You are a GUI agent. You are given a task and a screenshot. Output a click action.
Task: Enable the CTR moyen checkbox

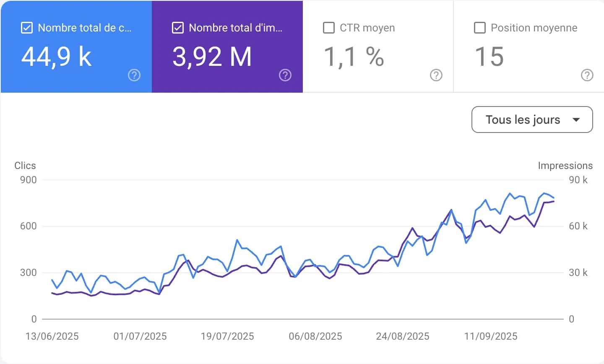(x=329, y=28)
